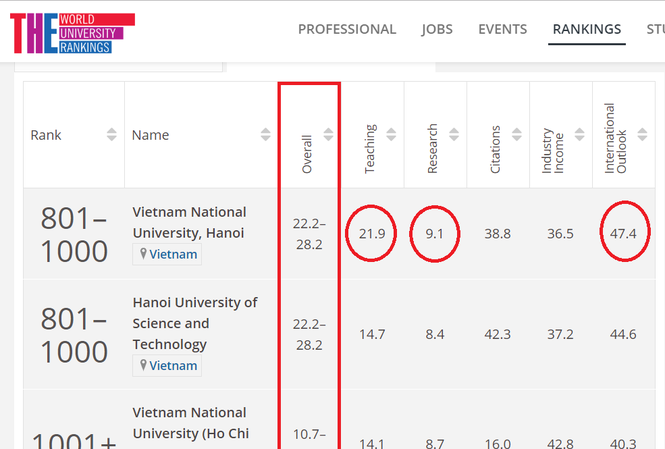Sort by International Outlook arrows

640,136
